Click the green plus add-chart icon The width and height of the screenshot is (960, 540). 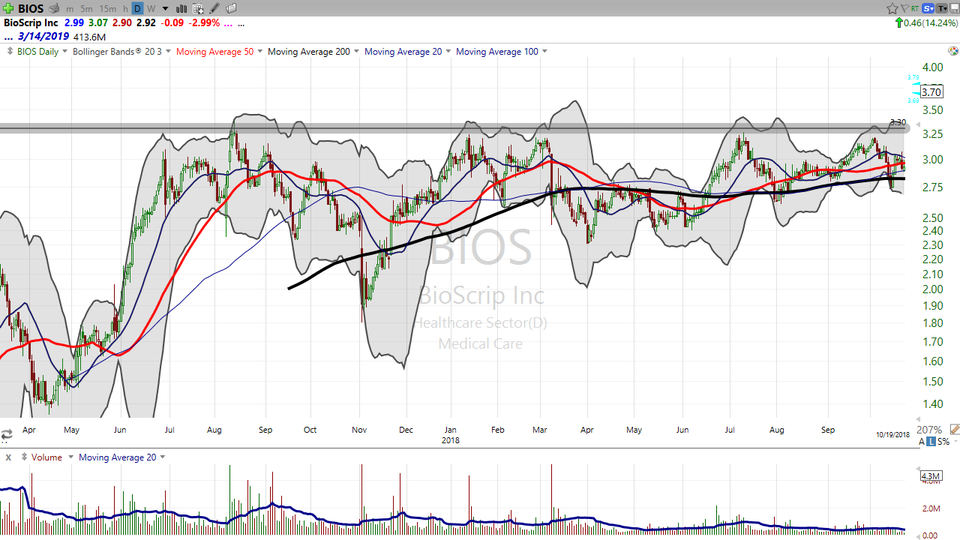click(8, 9)
